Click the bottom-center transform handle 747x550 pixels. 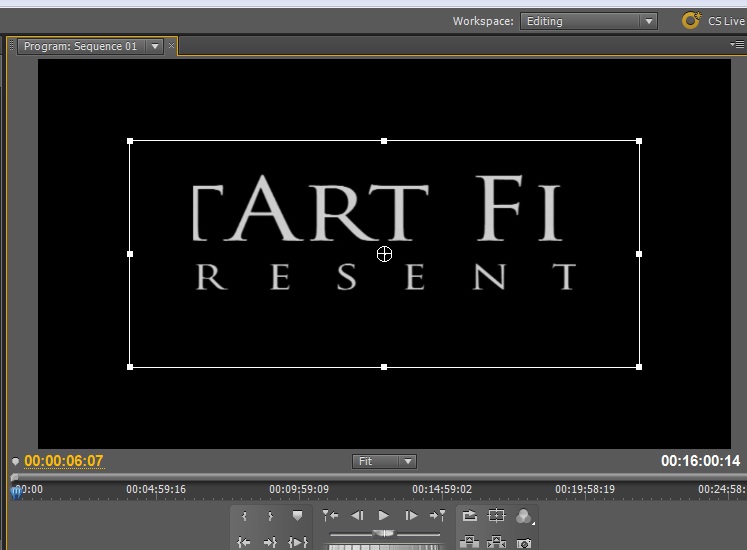384,367
